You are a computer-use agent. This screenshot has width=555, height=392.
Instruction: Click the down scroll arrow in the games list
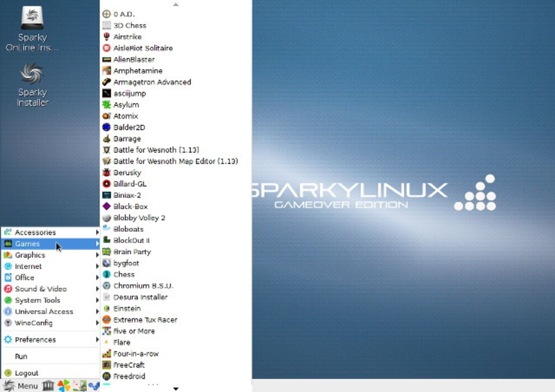click(176, 389)
